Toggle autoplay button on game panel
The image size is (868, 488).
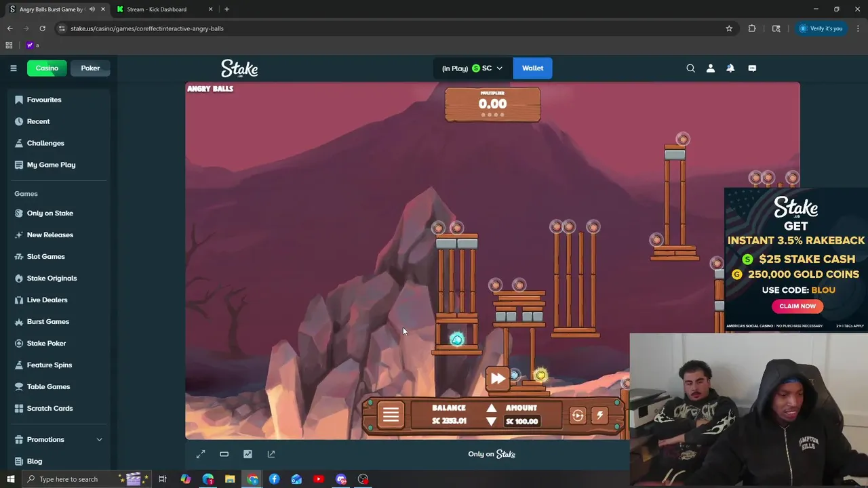pyautogui.click(x=578, y=415)
